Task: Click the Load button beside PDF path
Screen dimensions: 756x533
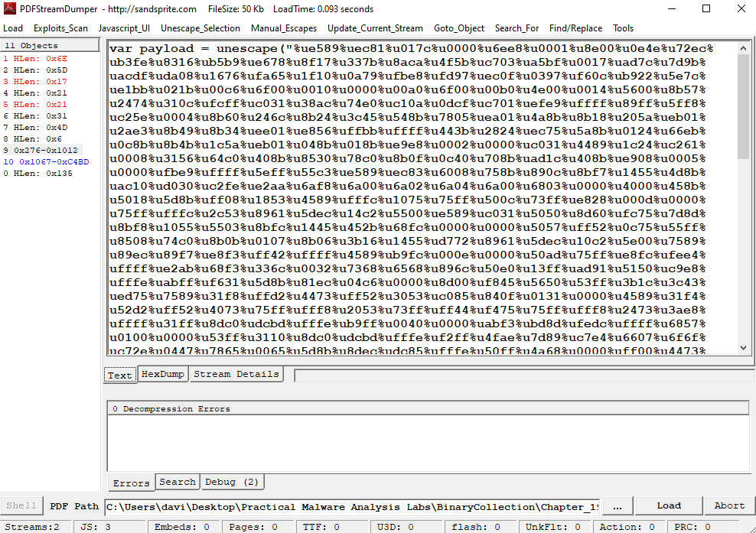Action: pos(669,505)
